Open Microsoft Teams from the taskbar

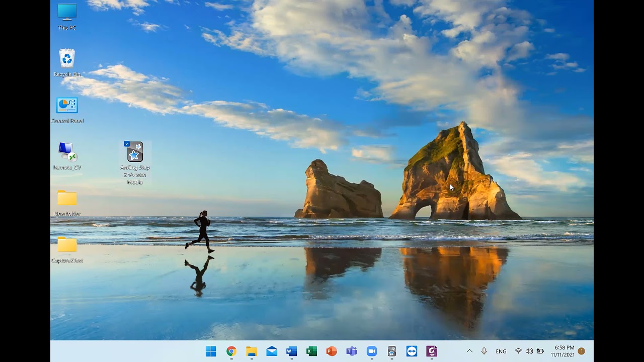[352, 351]
